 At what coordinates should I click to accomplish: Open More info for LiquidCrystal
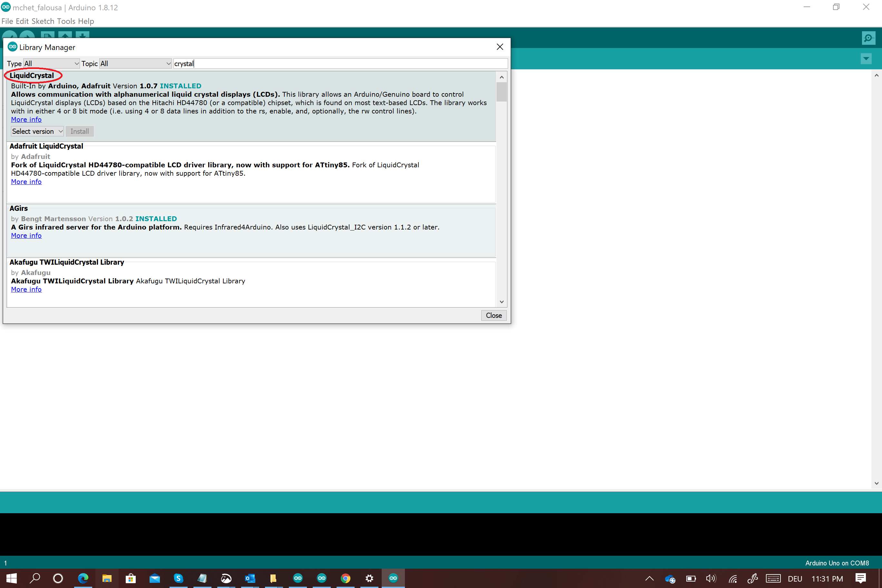coord(26,119)
